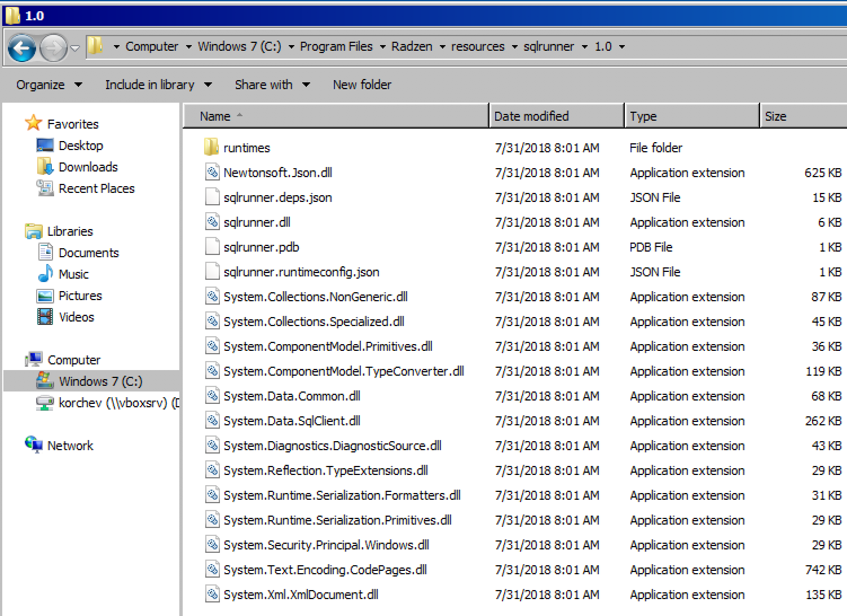The width and height of the screenshot is (847, 616).
Task: Click the Network icon in sidebar
Action: [34, 445]
